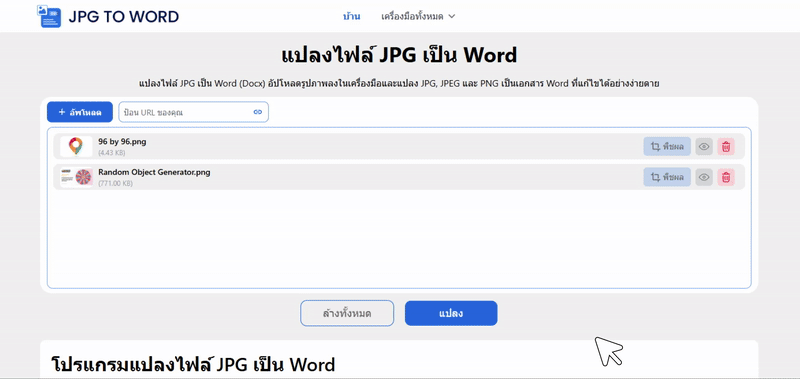The image size is (800, 379).
Task: Click the chevron next to เครื่องมือทั้งหมด
Action: pos(452,16)
